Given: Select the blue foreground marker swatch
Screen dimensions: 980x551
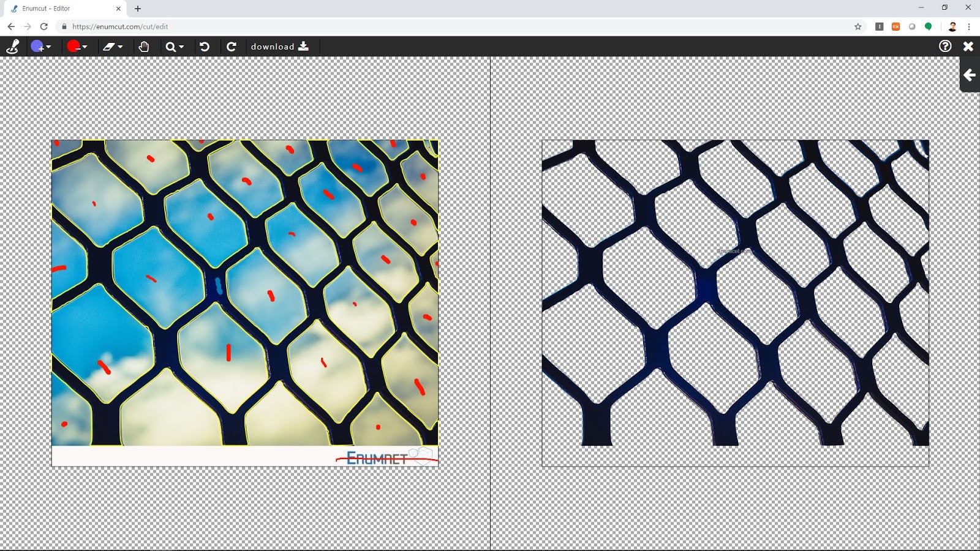Looking at the screenshot, I should (x=37, y=46).
